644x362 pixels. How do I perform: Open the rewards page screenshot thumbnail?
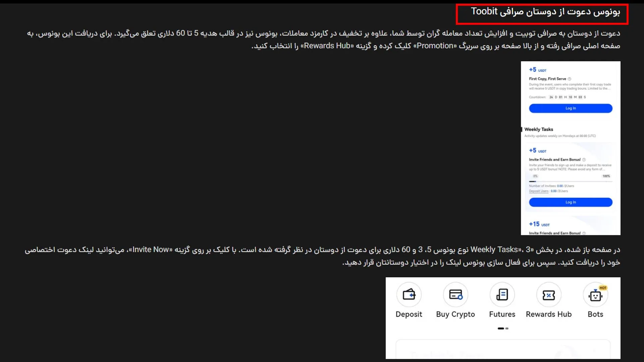(x=571, y=148)
